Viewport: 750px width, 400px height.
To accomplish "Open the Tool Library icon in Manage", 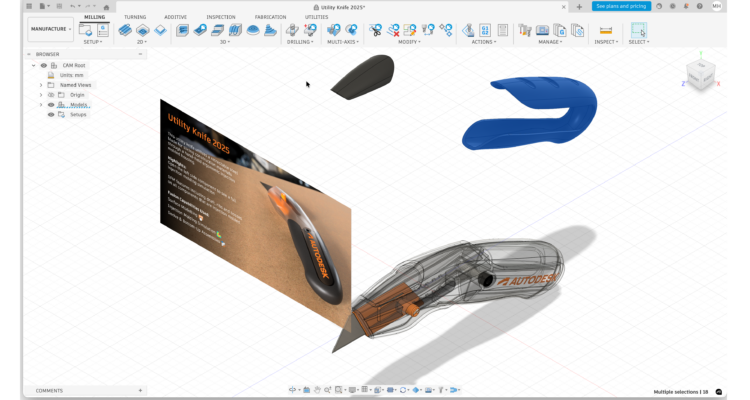I will 524,30.
